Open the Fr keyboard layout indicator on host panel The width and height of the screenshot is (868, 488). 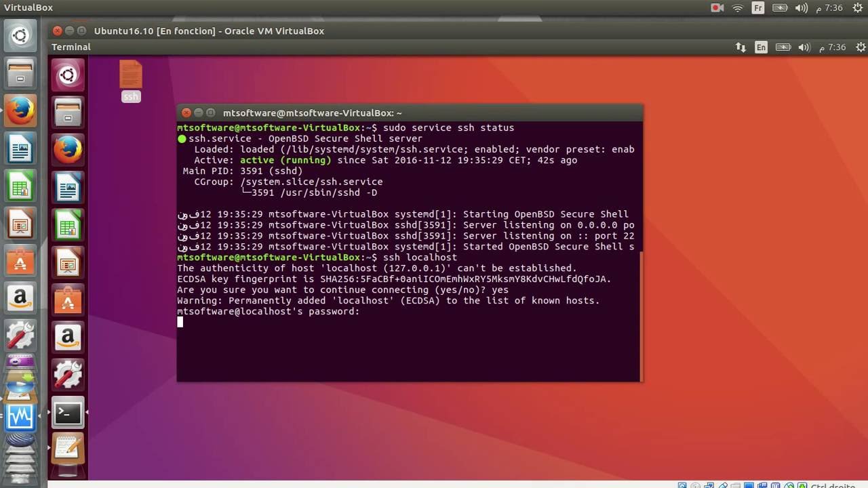(758, 8)
